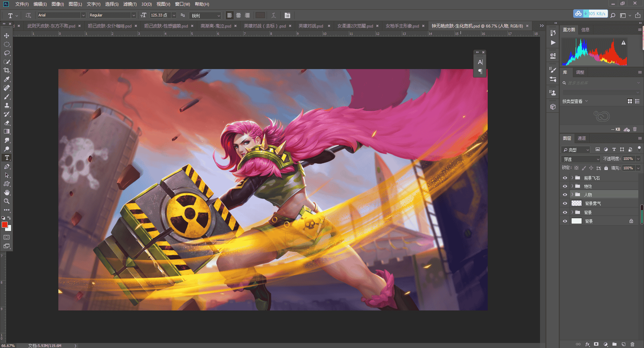Select the Crop tool
Viewport: 644px width, 348px height.
[x=7, y=70]
